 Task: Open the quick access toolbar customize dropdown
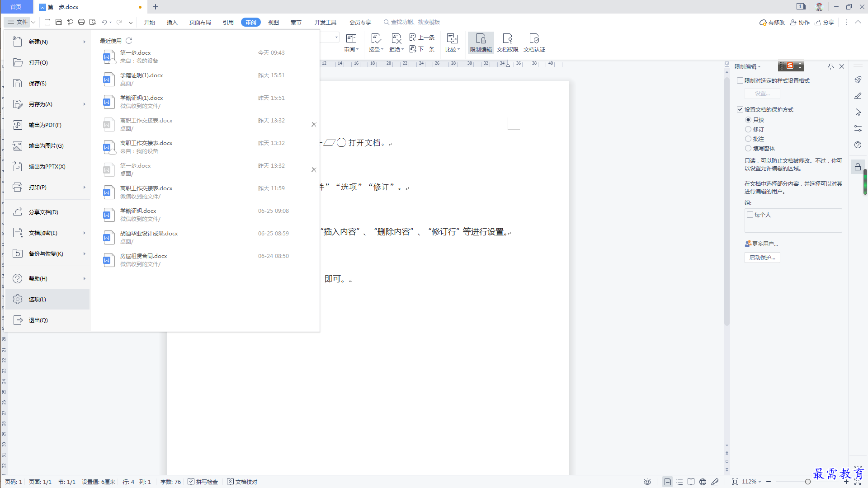pyautogui.click(x=131, y=22)
